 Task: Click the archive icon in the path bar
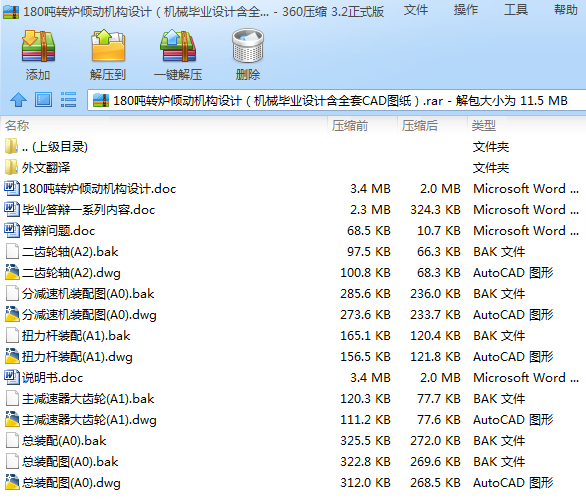[101, 101]
